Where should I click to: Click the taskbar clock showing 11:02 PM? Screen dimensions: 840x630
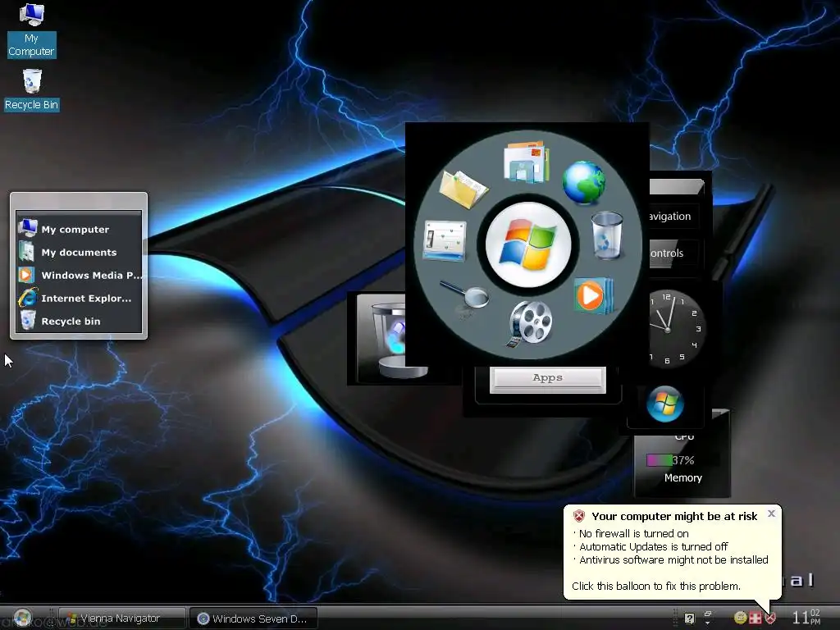click(806, 617)
